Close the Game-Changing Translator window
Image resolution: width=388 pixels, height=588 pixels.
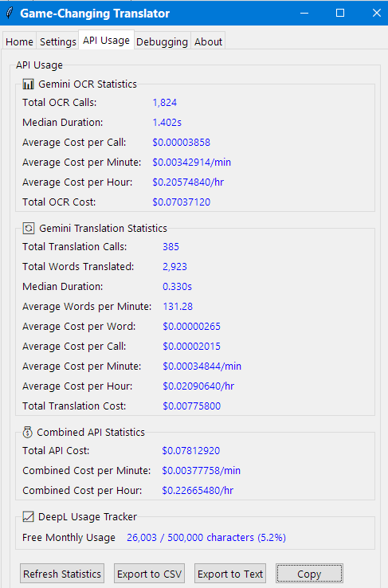(376, 13)
